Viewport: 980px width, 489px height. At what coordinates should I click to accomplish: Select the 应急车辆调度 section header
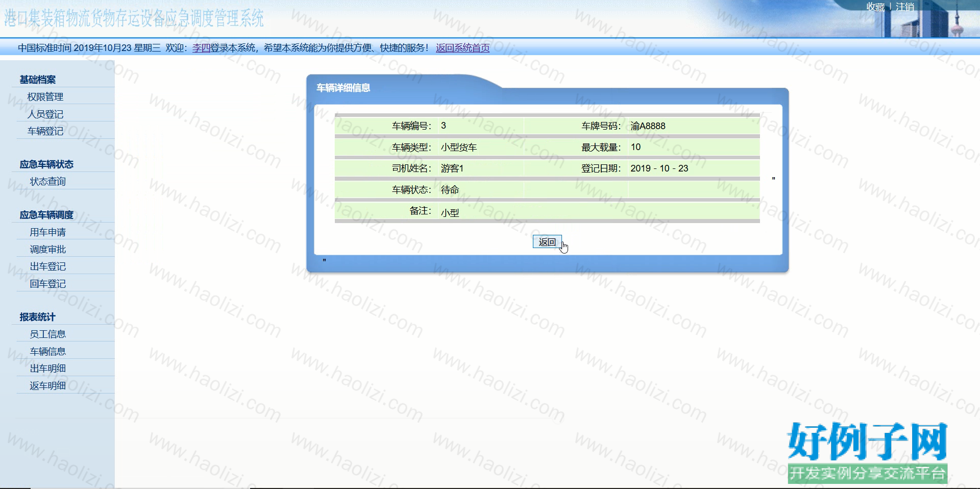[46, 215]
